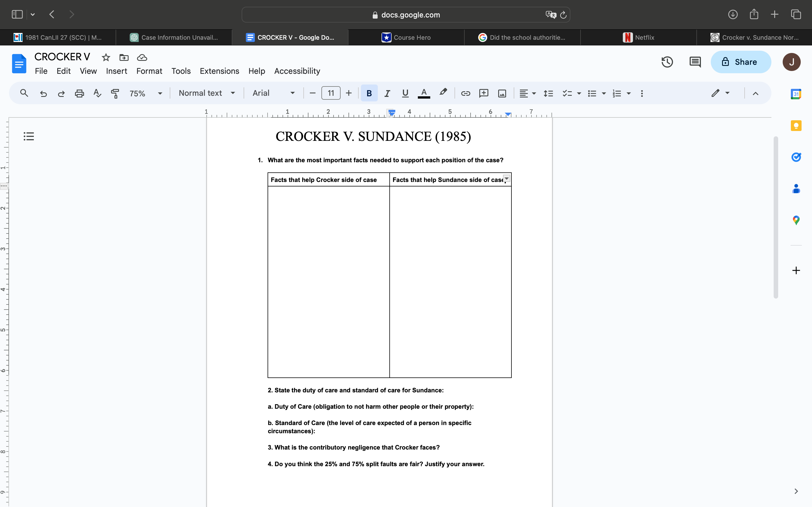Decrease font size with the minus stepper
The height and width of the screenshot is (507, 812).
coord(312,93)
